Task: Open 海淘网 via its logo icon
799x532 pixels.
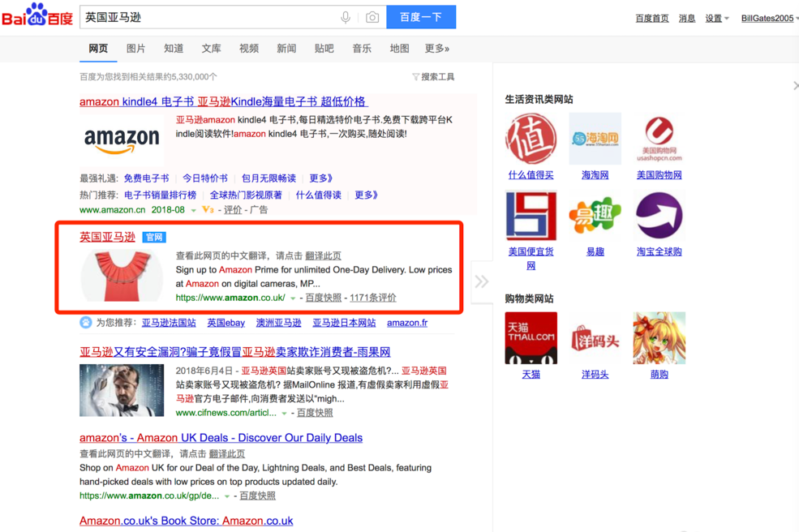Action: pos(595,138)
